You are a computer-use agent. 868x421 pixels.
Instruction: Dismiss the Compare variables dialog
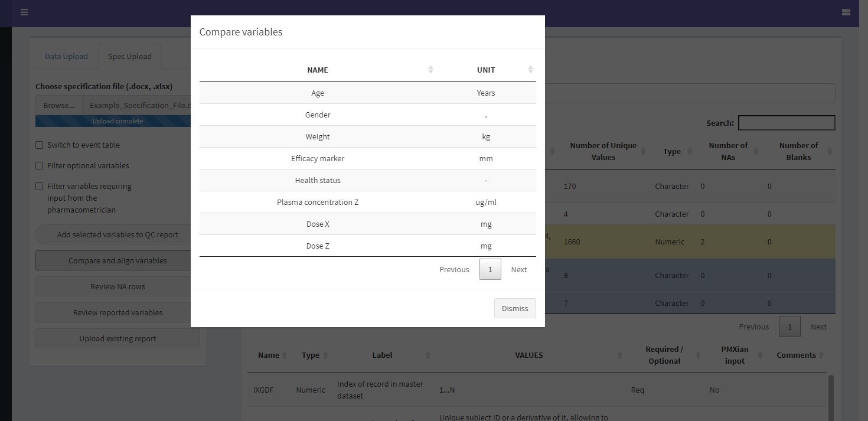tap(515, 308)
